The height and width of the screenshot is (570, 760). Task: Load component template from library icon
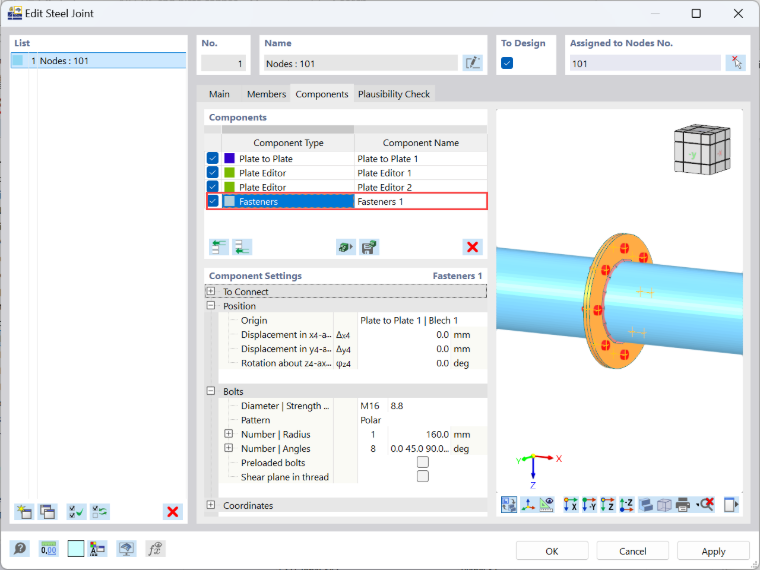[346, 247]
